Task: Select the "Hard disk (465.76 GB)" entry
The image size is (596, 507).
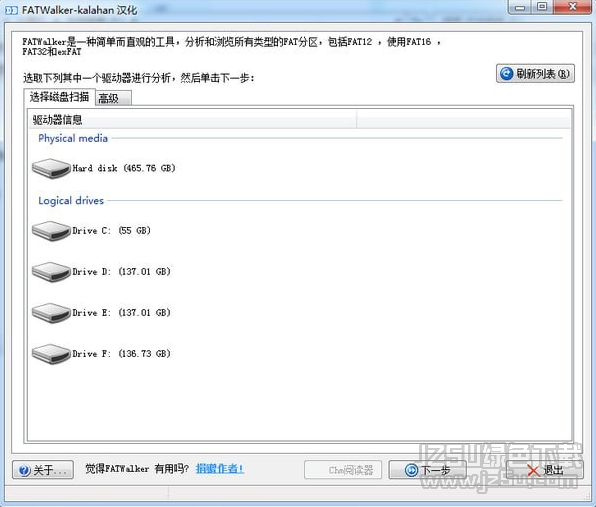Action: 124,168
